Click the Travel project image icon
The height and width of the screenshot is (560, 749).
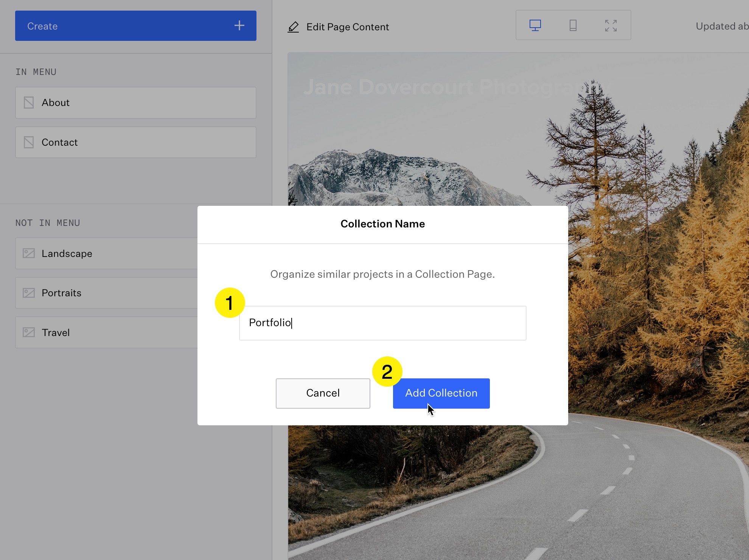click(x=29, y=332)
